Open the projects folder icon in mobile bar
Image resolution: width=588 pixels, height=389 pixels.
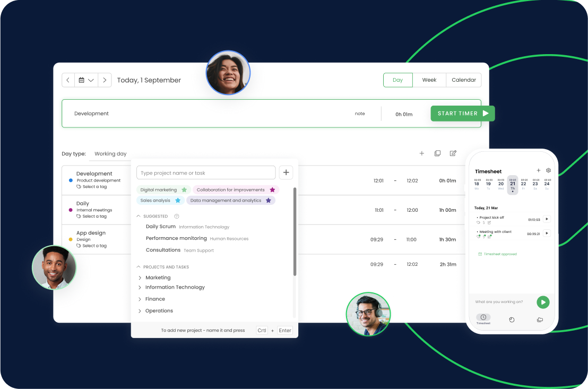point(540,319)
